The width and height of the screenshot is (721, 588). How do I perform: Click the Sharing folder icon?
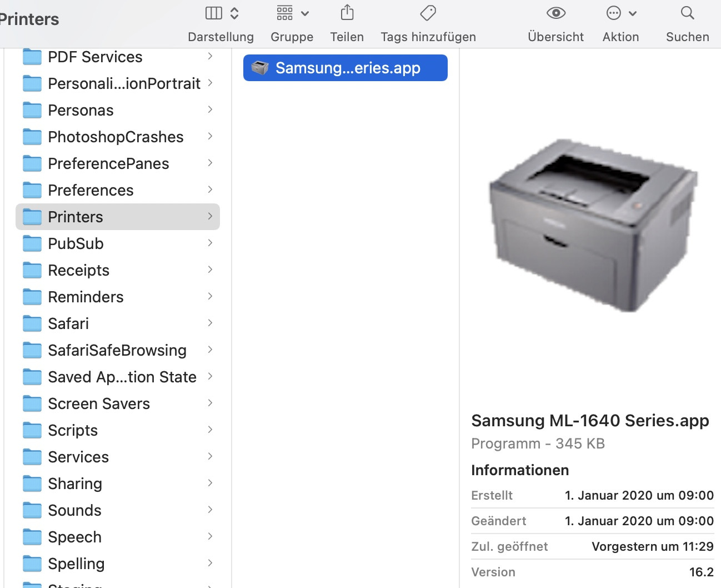point(32,484)
